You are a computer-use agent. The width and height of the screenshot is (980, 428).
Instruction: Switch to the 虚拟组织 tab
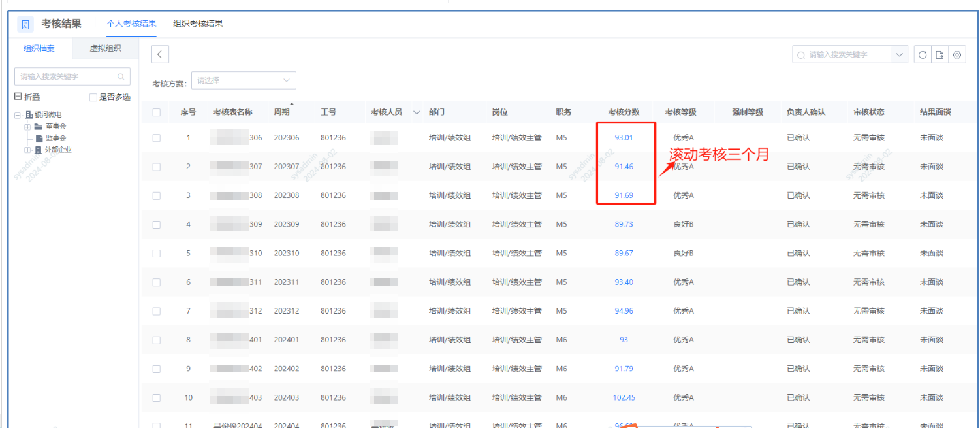[x=104, y=48]
